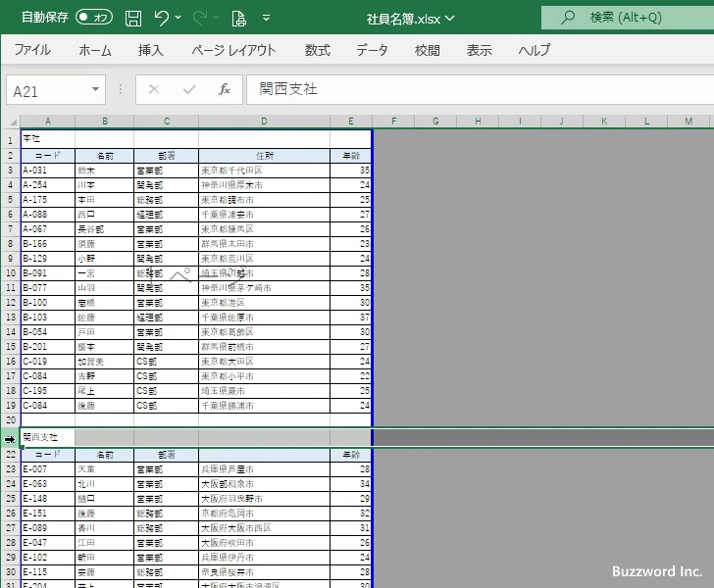
Task: Click cell C-195 in row 18
Action: (48, 390)
